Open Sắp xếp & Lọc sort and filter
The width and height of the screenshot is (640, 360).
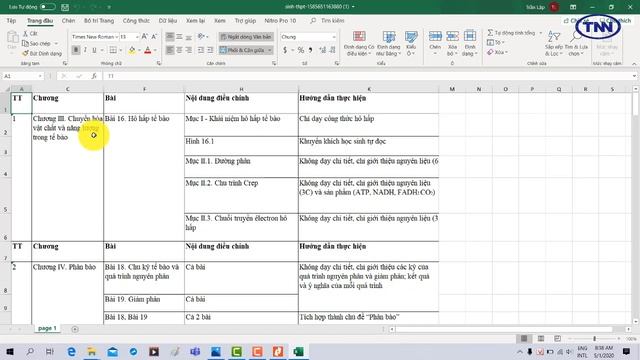tap(553, 43)
